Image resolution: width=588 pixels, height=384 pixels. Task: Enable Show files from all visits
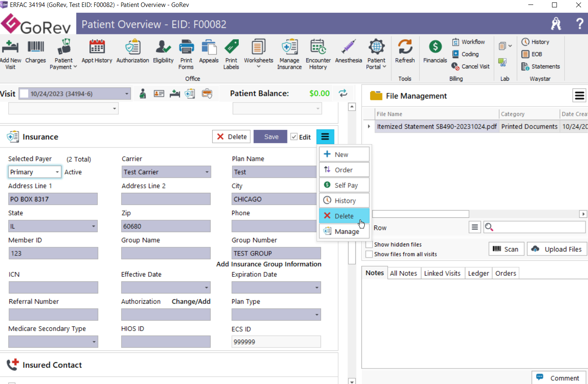369,254
